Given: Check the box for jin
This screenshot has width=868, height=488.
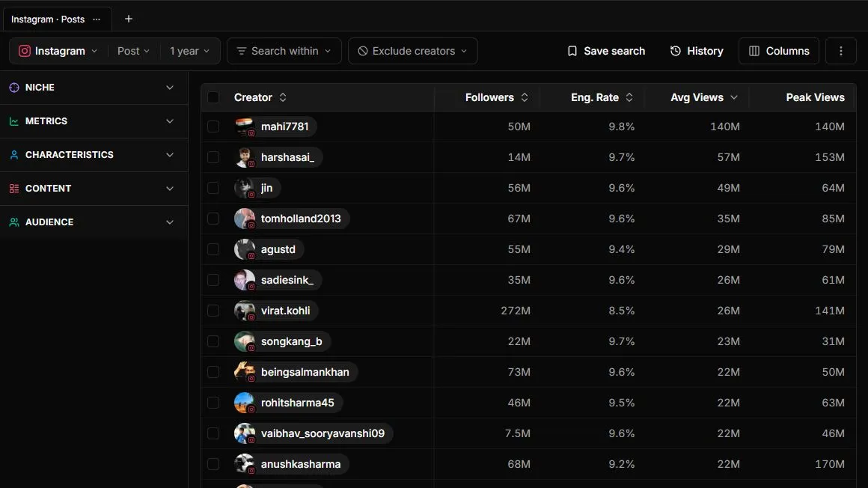Looking at the screenshot, I should point(213,188).
